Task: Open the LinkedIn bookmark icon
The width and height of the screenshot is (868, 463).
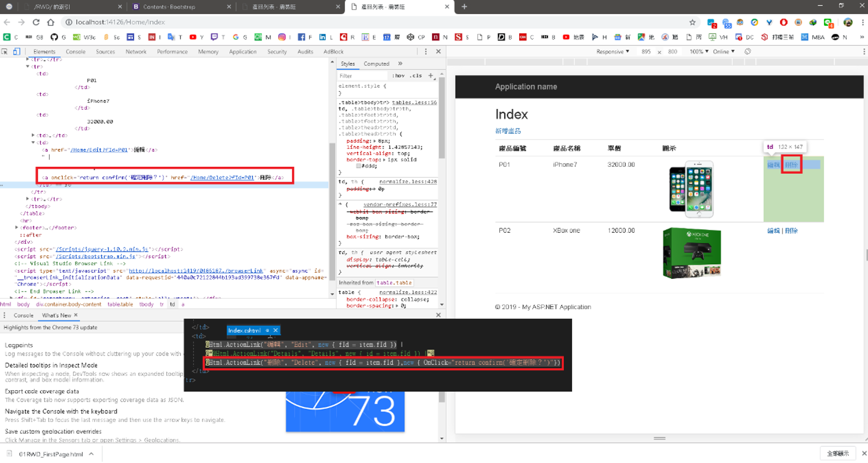Action: pos(323,37)
